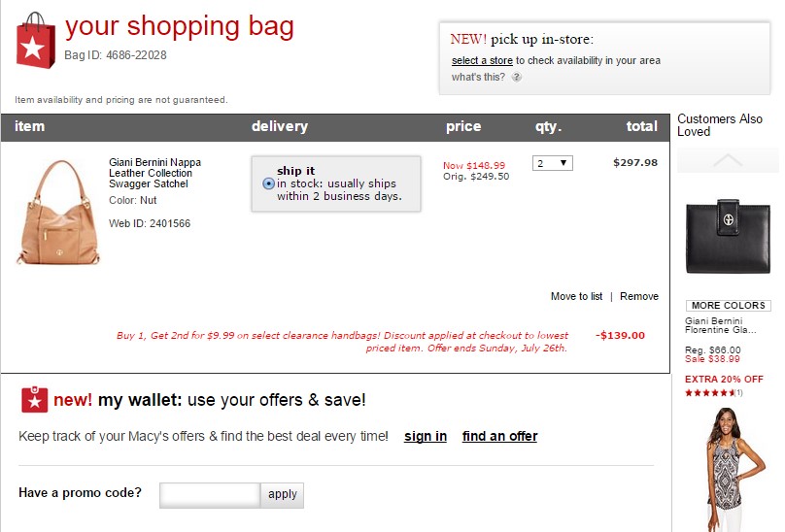Click the select a store link
Image resolution: width=785 pixels, height=532 pixels.
coord(482,61)
